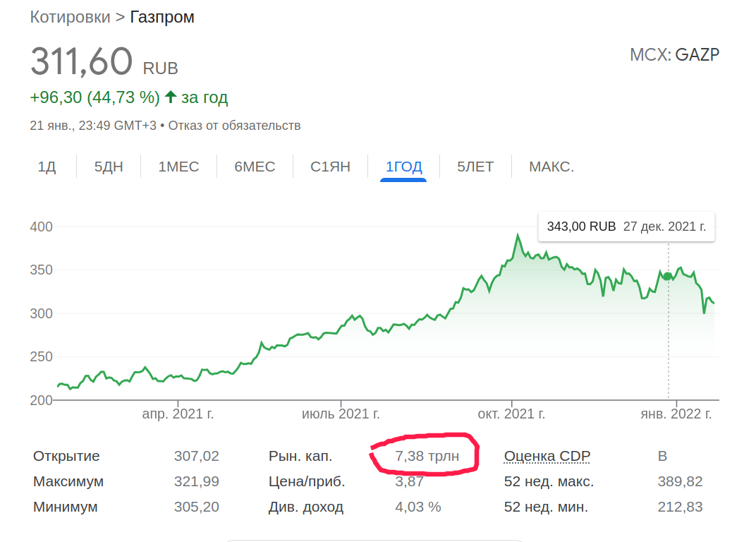Click the Газпром breadcrumb title
The height and width of the screenshot is (542, 756).
162,17
